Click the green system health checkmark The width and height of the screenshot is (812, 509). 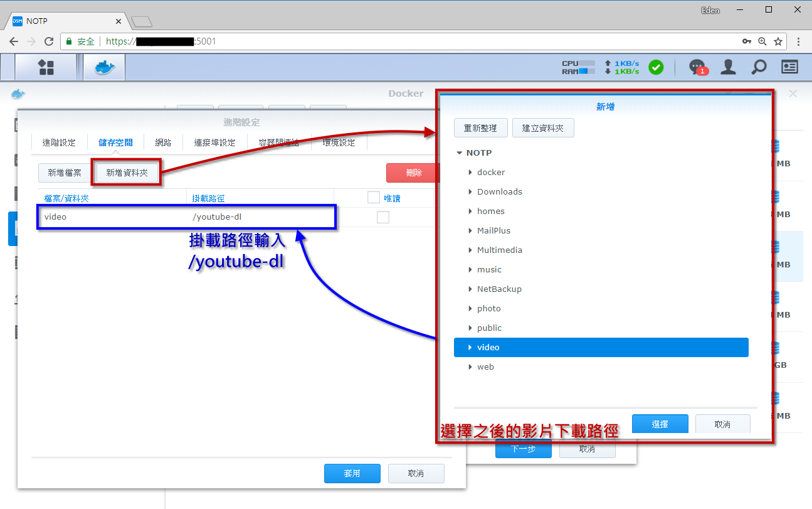656,67
